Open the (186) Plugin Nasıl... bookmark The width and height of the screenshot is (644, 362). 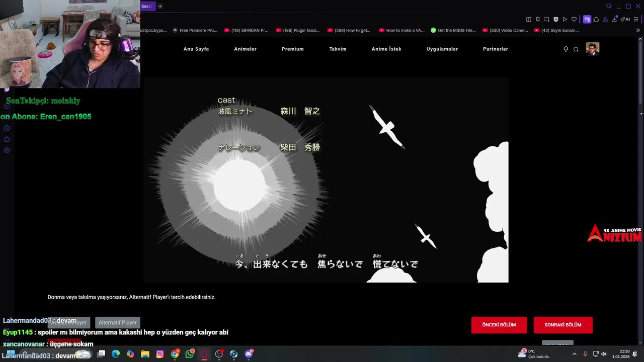click(x=298, y=30)
